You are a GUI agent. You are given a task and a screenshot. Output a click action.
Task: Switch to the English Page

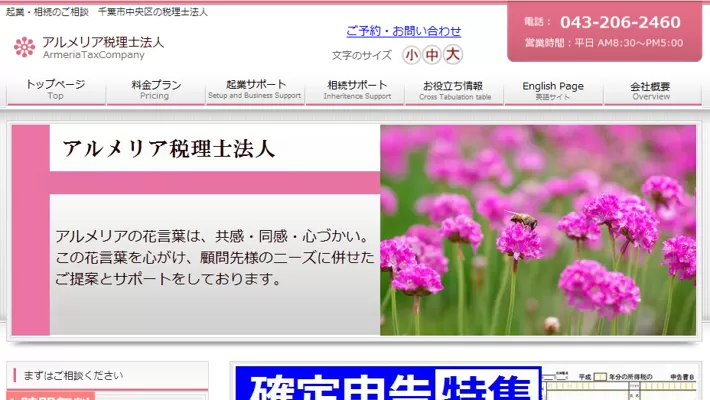tap(553, 90)
